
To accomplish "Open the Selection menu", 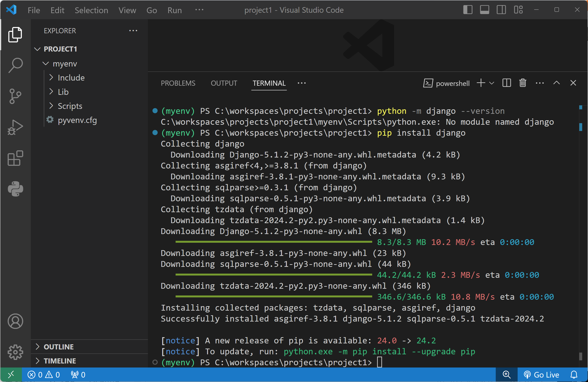I will [x=91, y=10].
